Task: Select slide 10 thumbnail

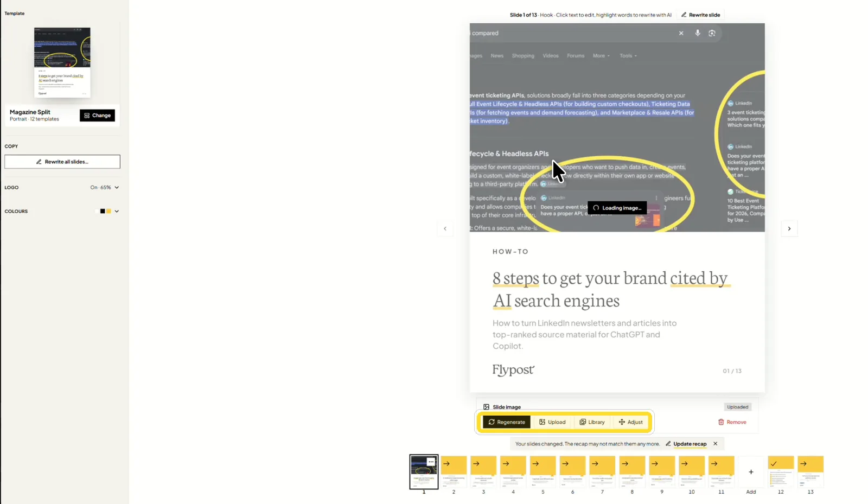Action: point(692,472)
